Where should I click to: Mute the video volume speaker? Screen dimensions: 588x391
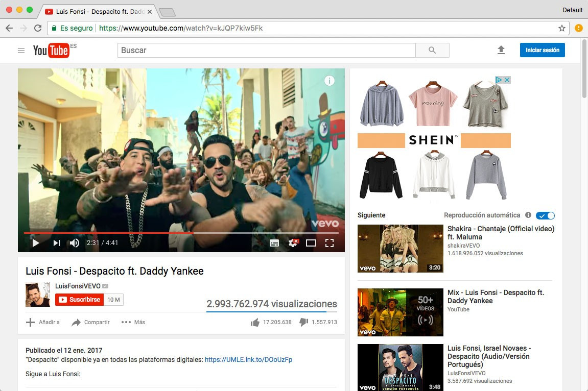click(x=74, y=243)
